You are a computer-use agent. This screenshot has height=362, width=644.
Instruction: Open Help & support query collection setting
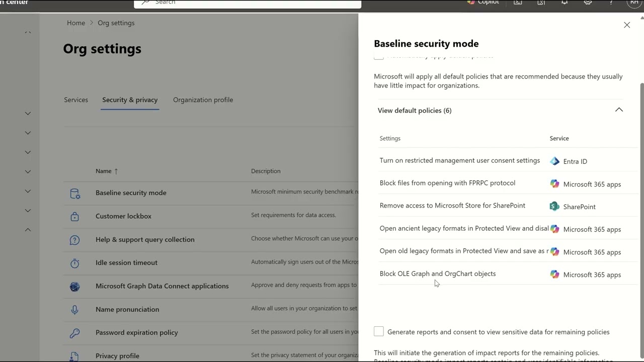point(145,239)
